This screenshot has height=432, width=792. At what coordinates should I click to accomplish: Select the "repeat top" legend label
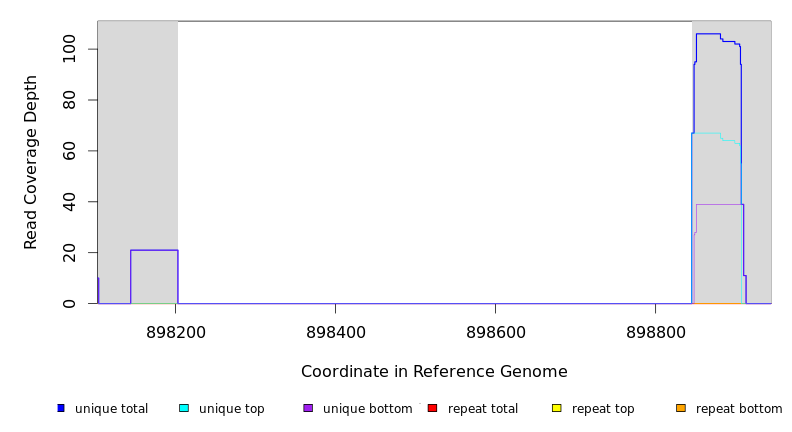(x=607, y=409)
